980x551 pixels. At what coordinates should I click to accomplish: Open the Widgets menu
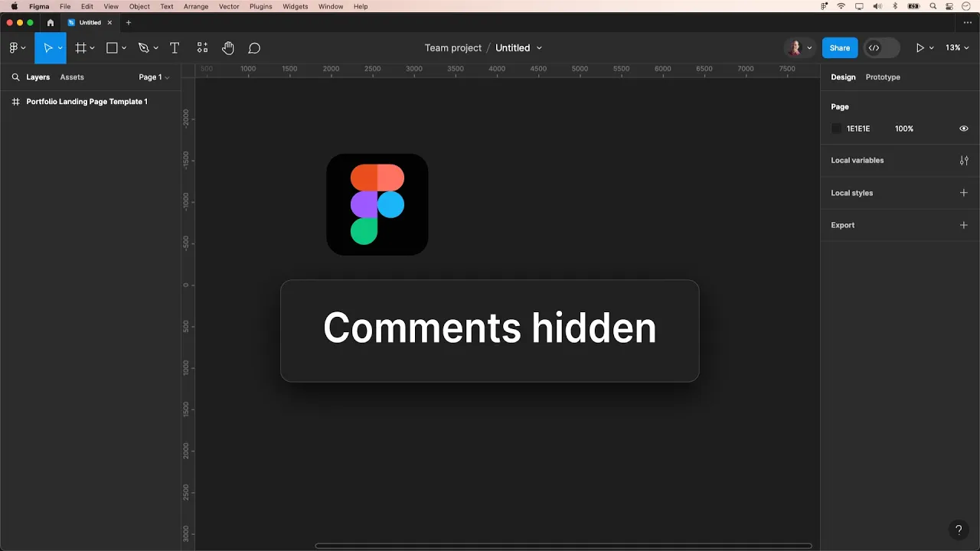tap(296, 6)
